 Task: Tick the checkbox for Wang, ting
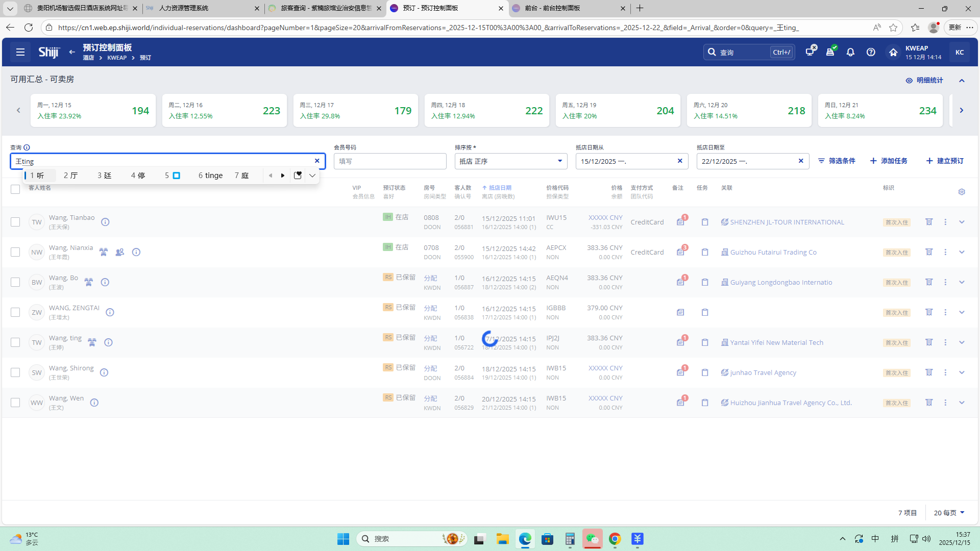point(15,342)
